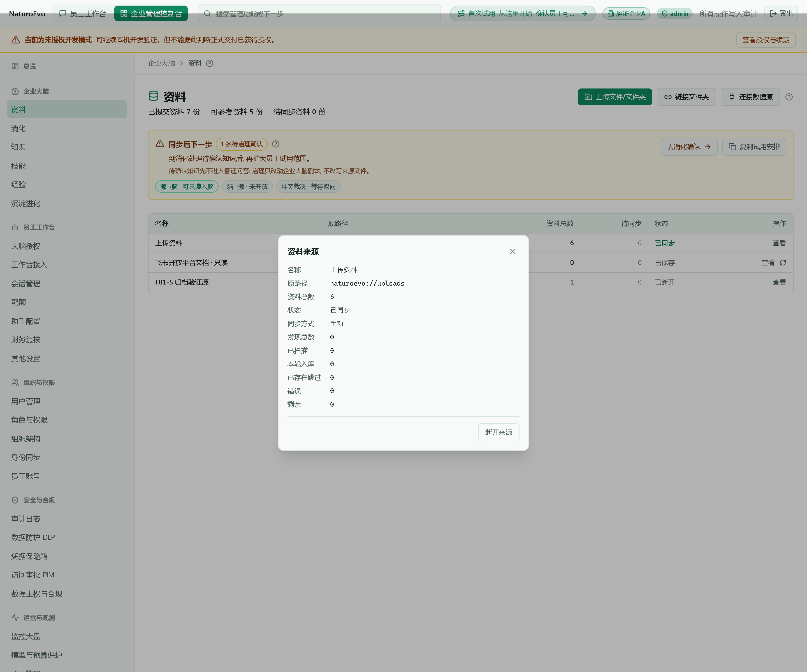Open 知识 in the sidebar
The height and width of the screenshot is (672, 807).
tap(67, 147)
